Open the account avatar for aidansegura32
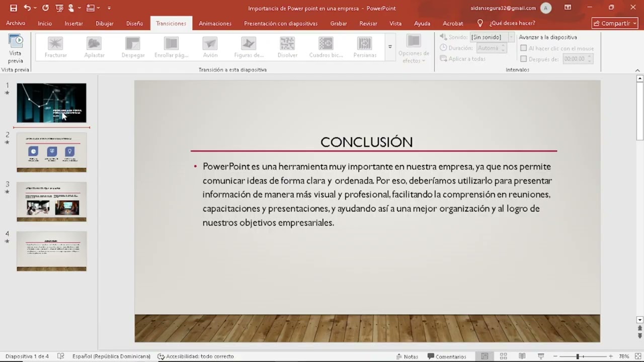644x362 pixels. [x=545, y=8]
